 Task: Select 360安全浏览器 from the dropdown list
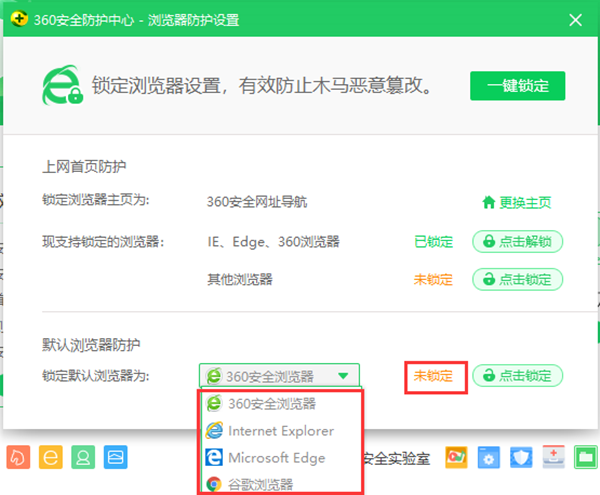[271, 404]
